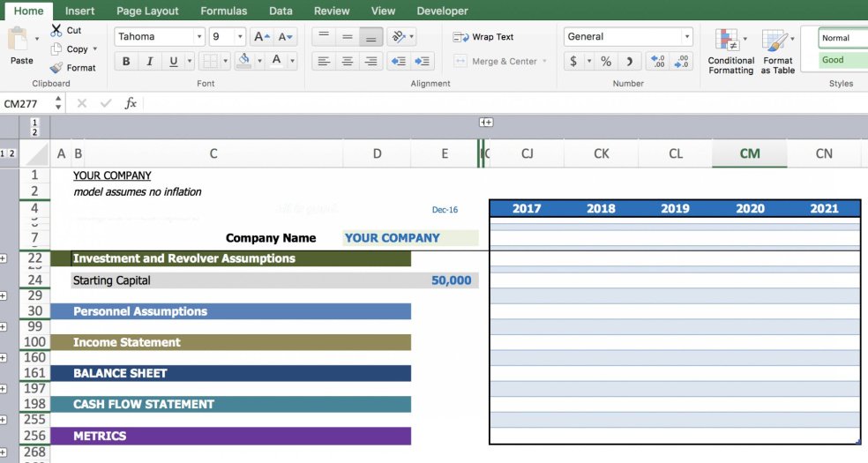The image size is (868, 463).
Task: Open the fill color dropdown arrow
Action: pyautogui.click(x=258, y=62)
